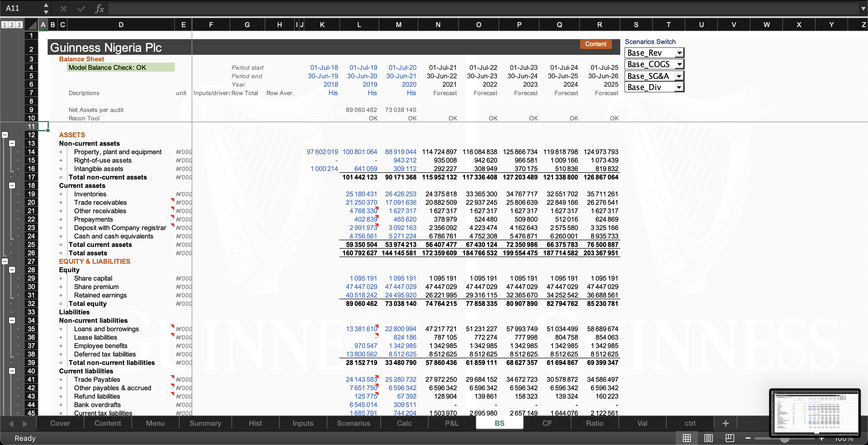Select row 26 header
Screen dimensions: 868x445
click(x=31, y=253)
